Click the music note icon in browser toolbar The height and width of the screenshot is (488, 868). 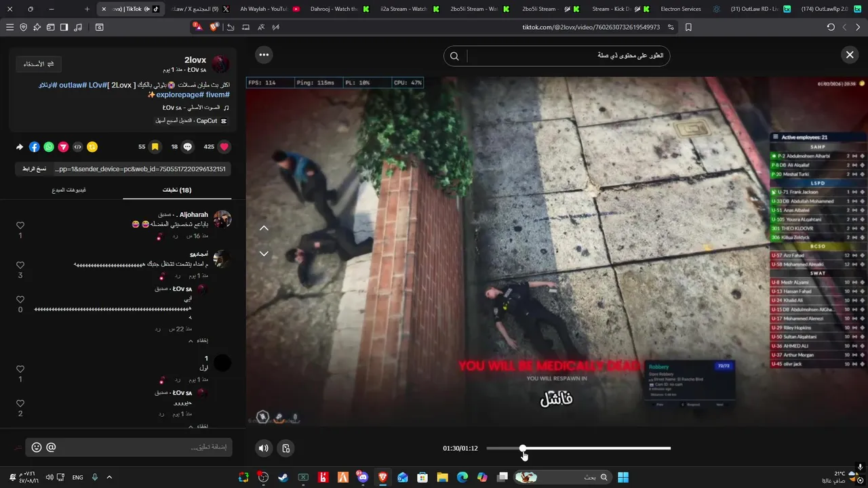(x=78, y=27)
